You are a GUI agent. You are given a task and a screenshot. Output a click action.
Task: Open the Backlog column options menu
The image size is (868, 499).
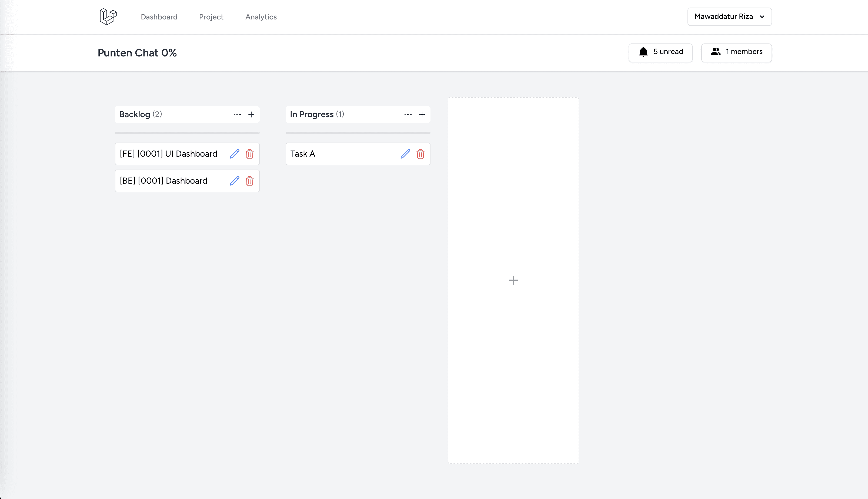click(x=237, y=114)
